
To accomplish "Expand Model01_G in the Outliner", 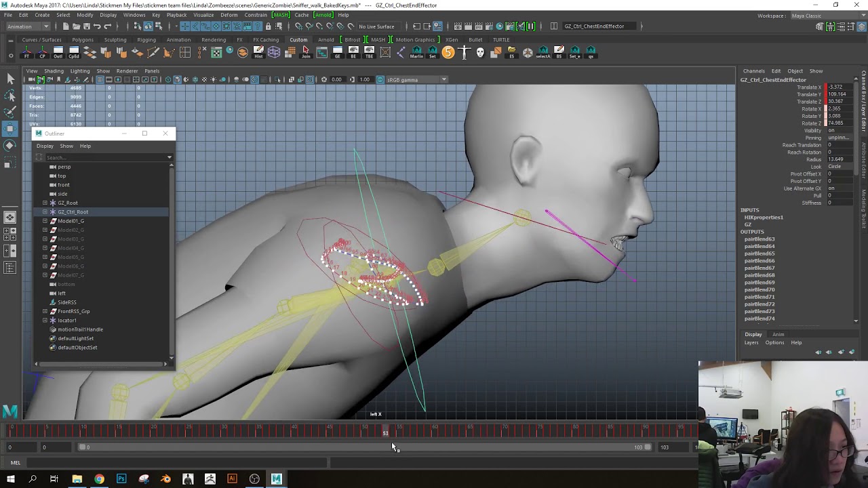I will click(x=45, y=221).
